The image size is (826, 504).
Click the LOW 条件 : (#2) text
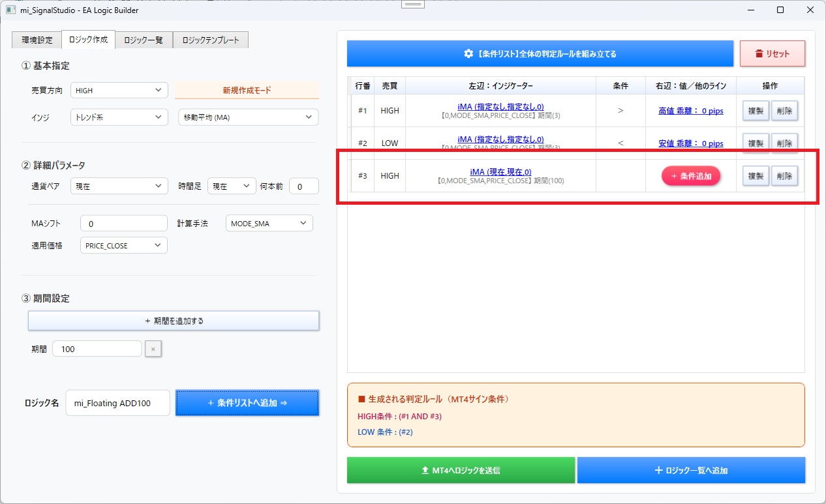[386, 432]
